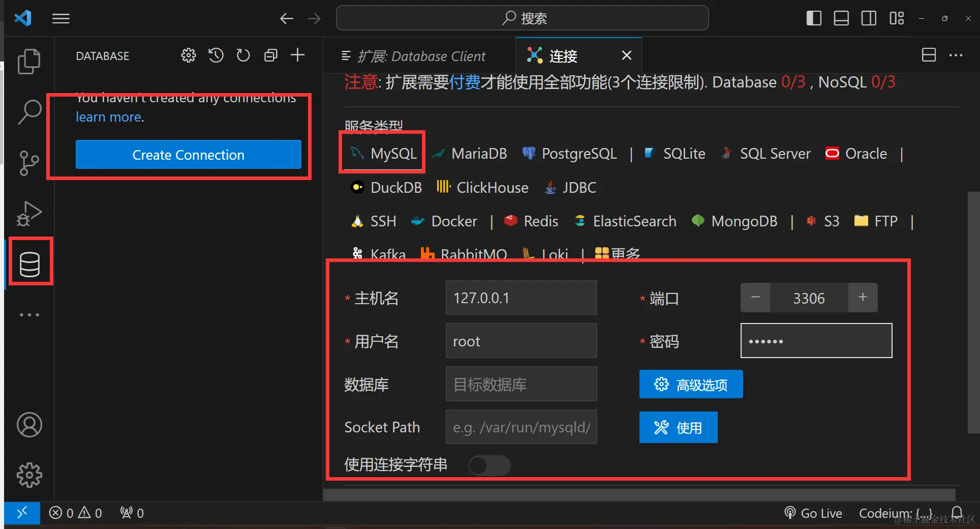Viewport: 980px width, 529px height.
Task: Select MySQL server type
Action: pyautogui.click(x=383, y=154)
